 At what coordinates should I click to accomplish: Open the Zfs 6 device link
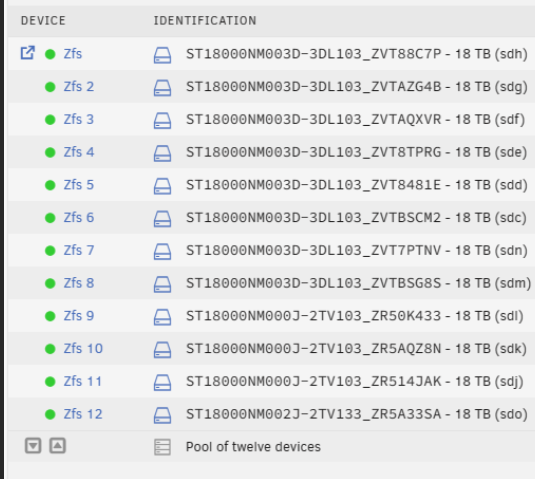[79, 218]
